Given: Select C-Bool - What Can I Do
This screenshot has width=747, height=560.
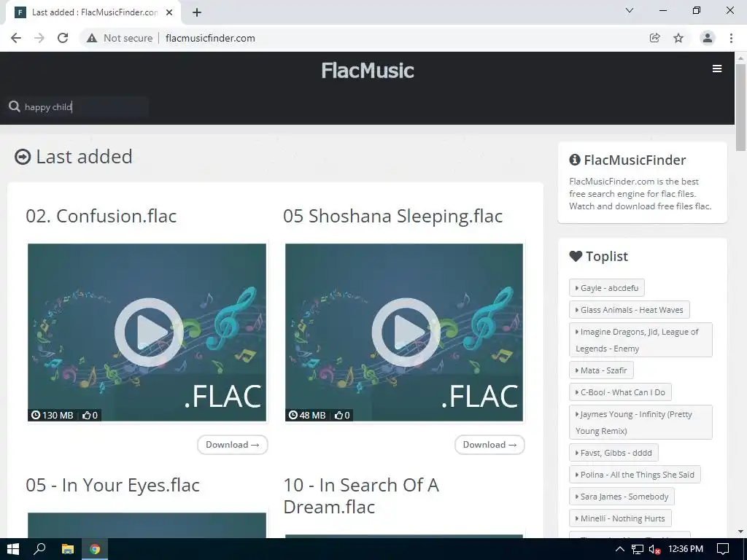Looking at the screenshot, I should click(620, 392).
